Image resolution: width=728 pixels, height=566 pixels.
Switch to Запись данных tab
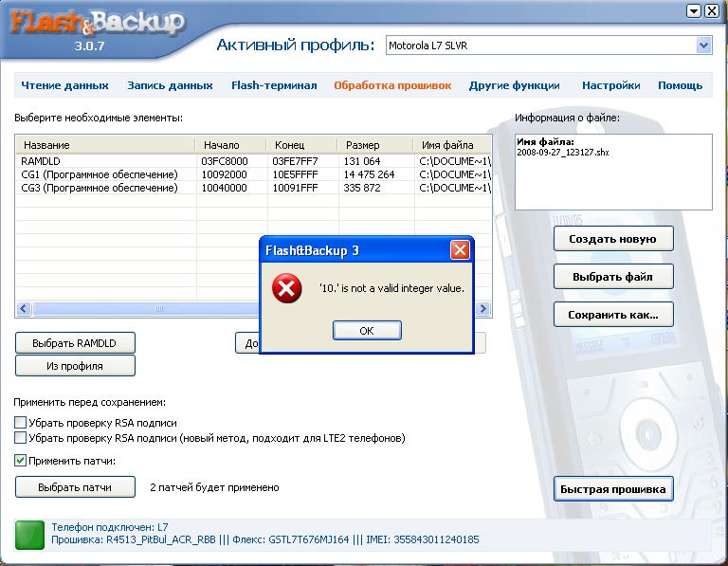[x=170, y=85]
